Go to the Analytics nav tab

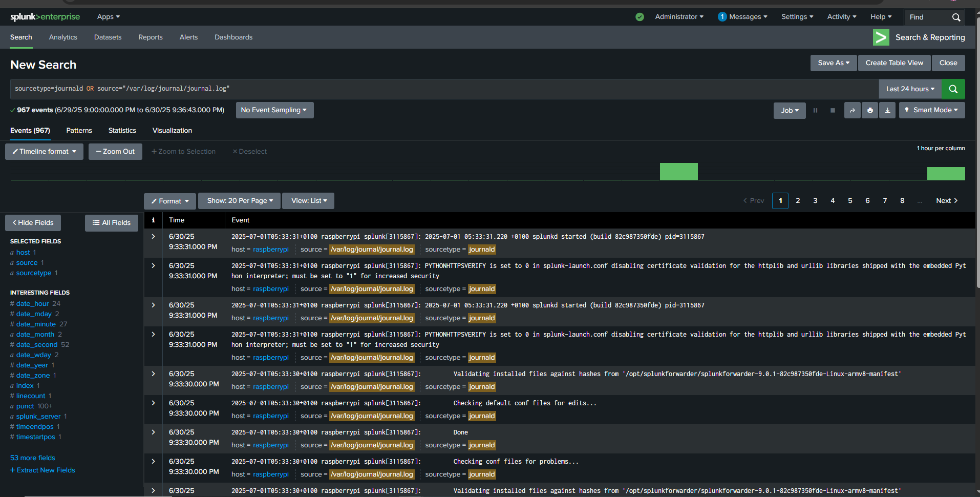[63, 37]
